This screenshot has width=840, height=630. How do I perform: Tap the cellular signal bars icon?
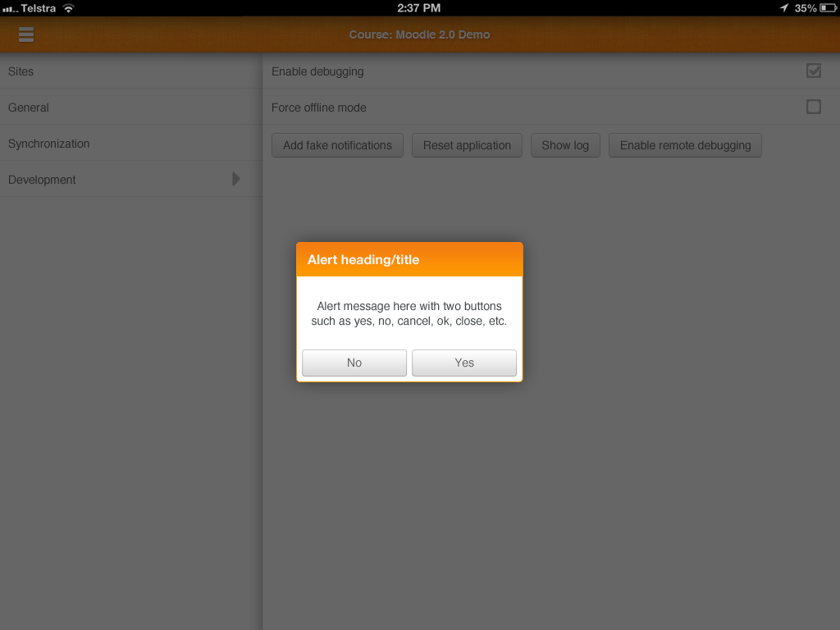tap(10, 8)
